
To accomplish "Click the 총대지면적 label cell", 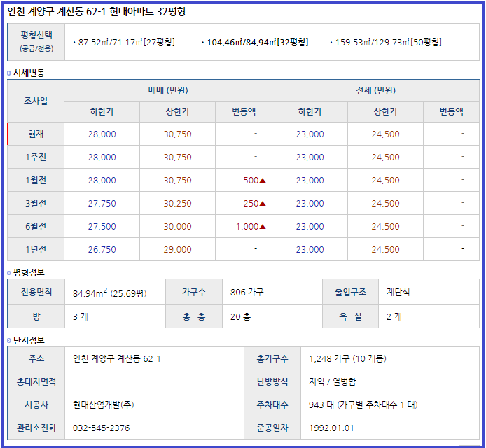I will [36, 381].
